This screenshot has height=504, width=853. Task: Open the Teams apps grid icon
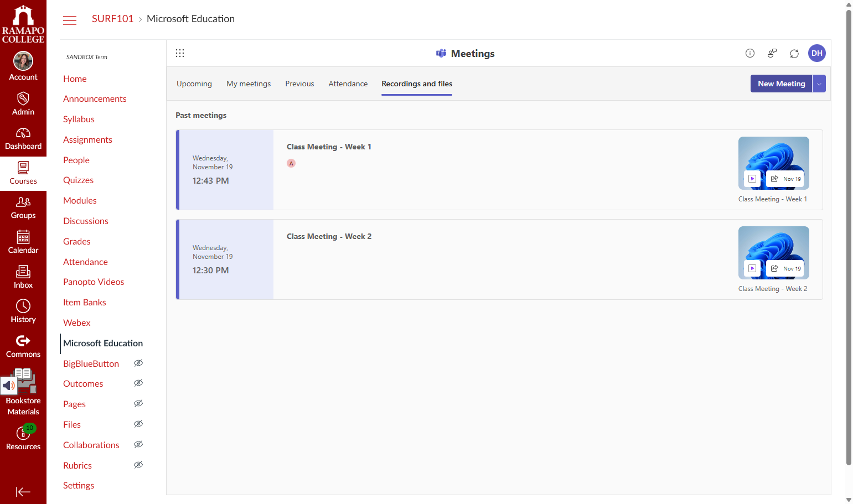(x=180, y=53)
